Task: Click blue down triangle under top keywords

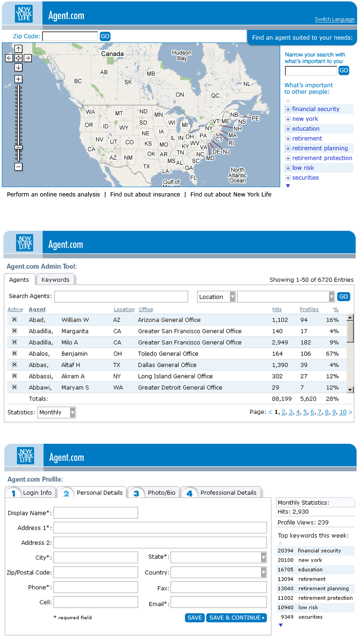Action: (281, 625)
